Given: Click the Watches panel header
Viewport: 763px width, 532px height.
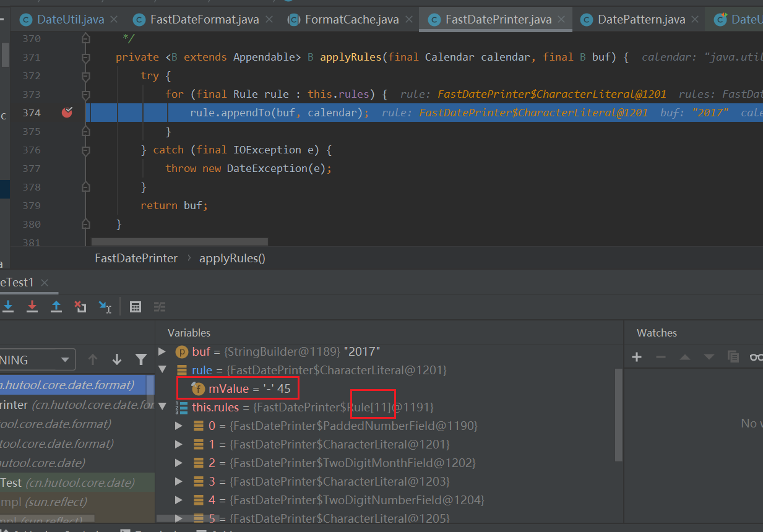Looking at the screenshot, I should coord(657,333).
